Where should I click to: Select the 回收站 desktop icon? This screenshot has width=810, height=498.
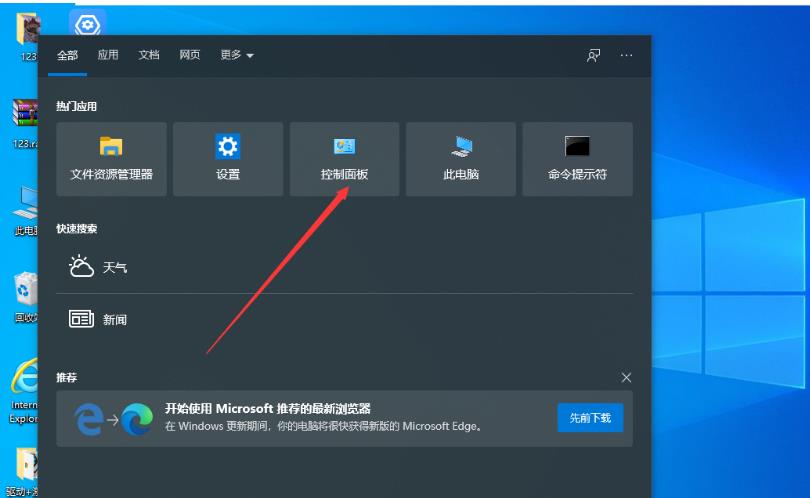coord(24,296)
